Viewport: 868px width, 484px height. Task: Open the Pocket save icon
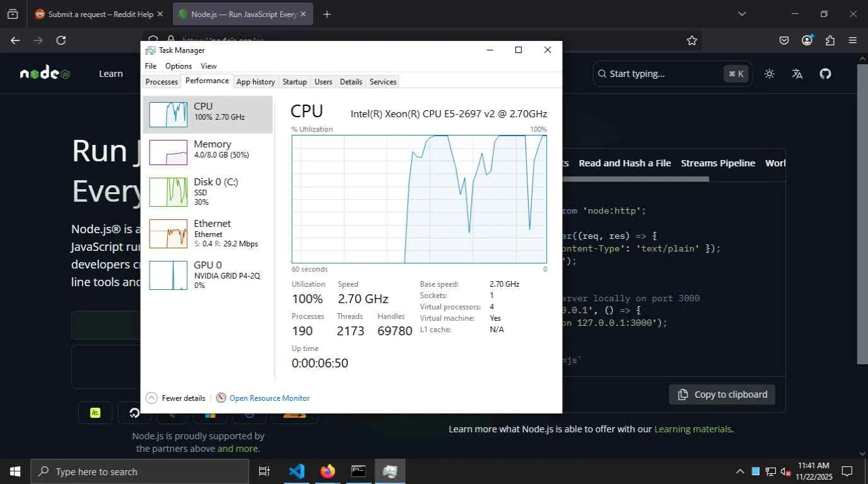click(784, 40)
